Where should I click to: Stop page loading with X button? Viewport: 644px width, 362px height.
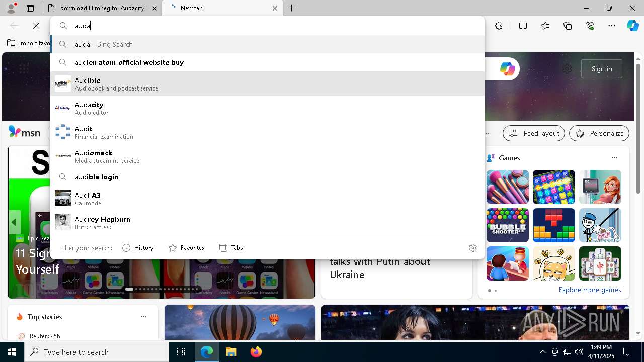(x=36, y=26)
